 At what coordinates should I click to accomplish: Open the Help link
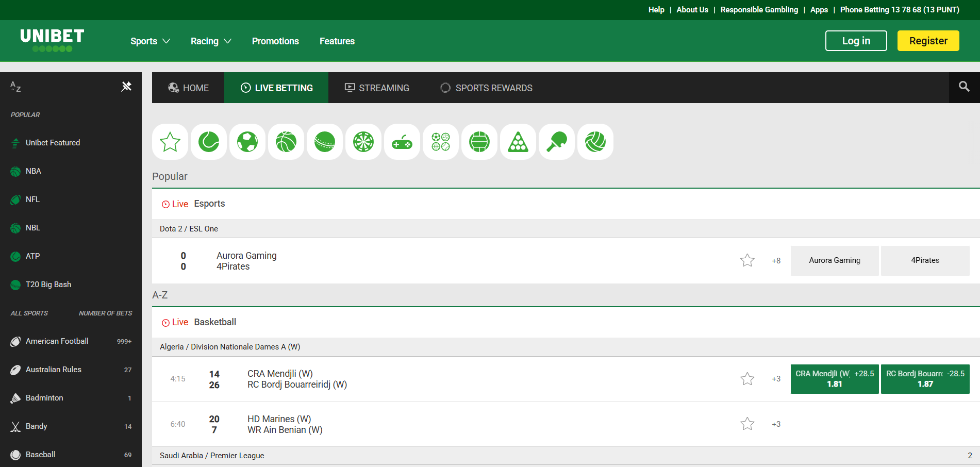656,10
